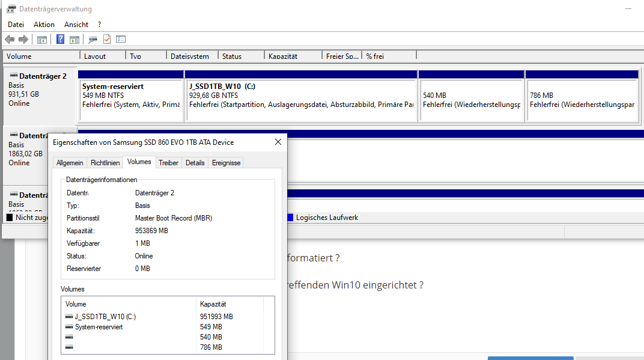Open the Ansicht menu

point(76,25)
